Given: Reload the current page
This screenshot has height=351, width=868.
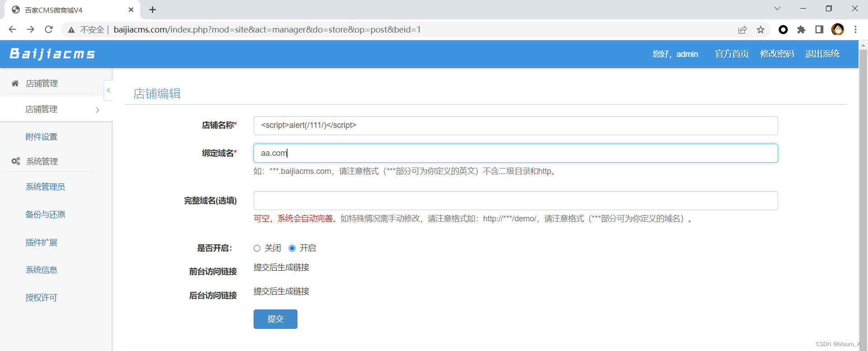Looking at the screenshot, I should pos(49,29).
